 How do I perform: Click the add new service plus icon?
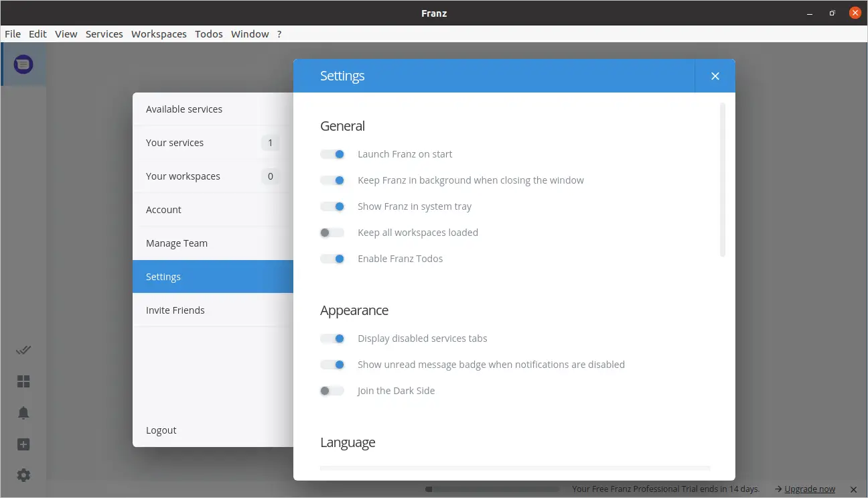click(23, 444)
